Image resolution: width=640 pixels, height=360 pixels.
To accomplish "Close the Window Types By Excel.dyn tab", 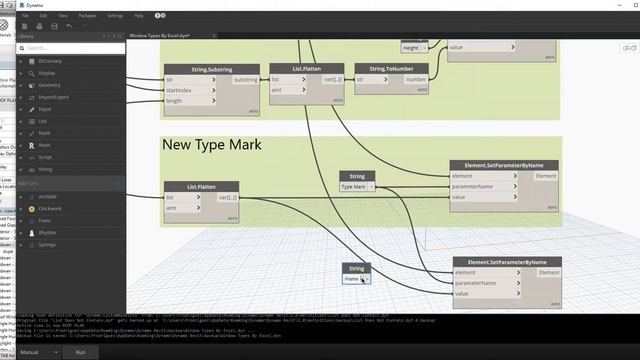I will coord(214,36).
